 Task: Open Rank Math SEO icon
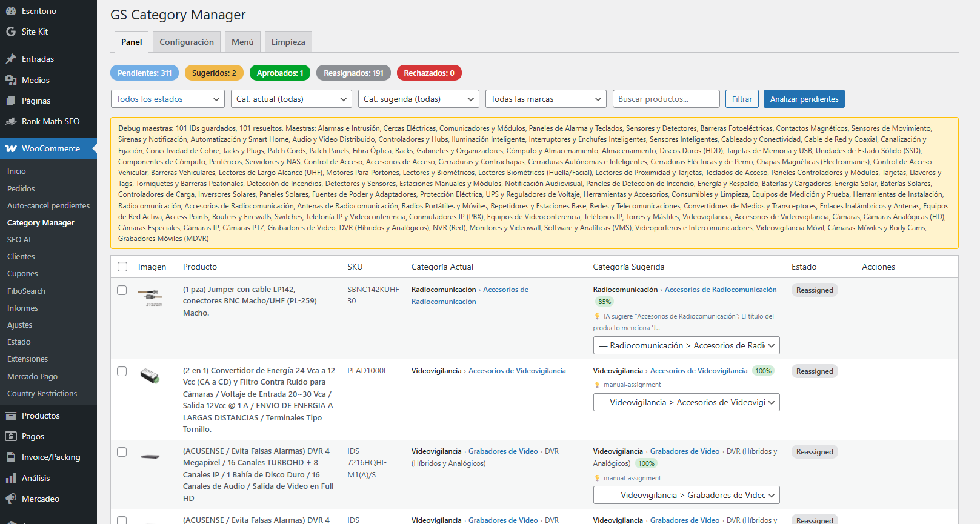point(11,121)
